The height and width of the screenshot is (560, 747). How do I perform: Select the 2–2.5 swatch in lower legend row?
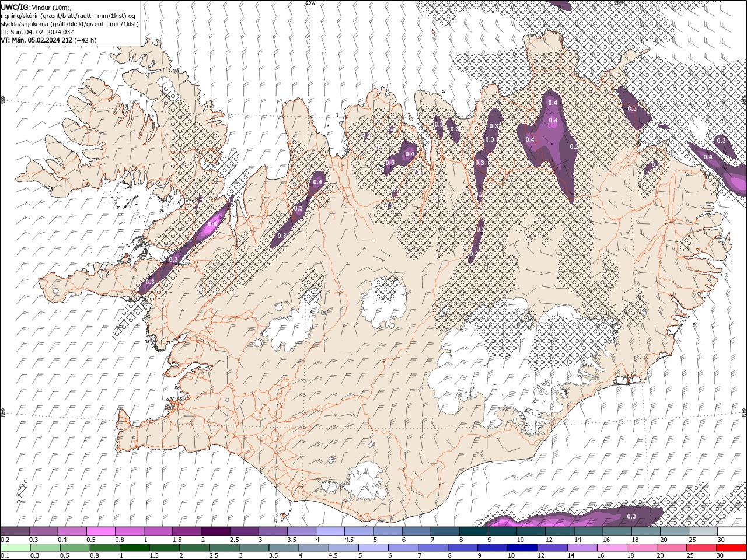tap(194, 548)
